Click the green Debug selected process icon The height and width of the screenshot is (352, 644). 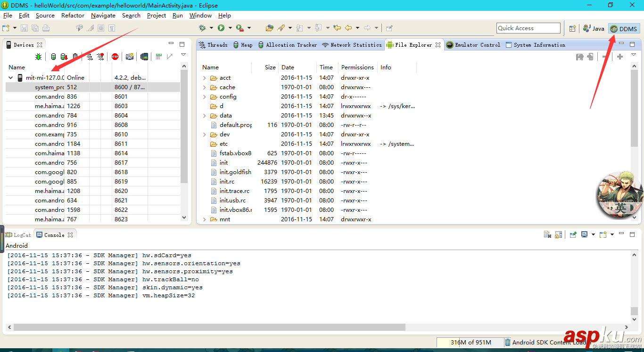coord(39,57)
